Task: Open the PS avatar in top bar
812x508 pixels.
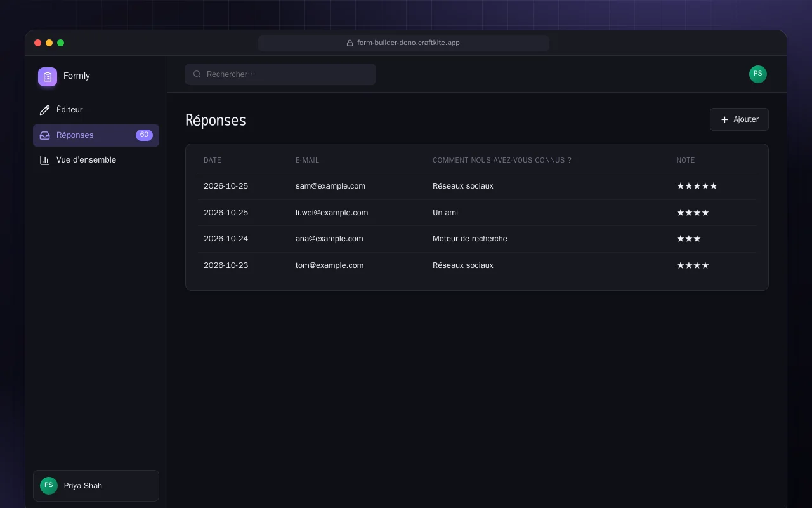Action: 758,74
